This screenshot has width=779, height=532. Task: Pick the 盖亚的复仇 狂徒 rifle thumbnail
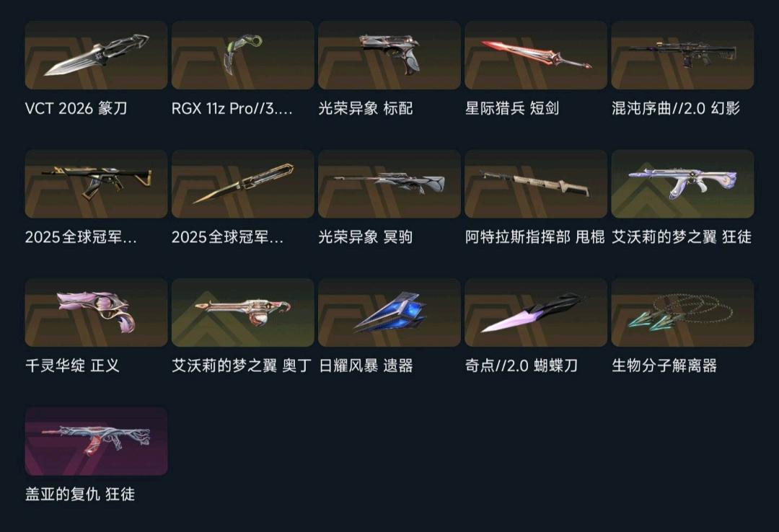pyautogui.click(x=96, y=441)
